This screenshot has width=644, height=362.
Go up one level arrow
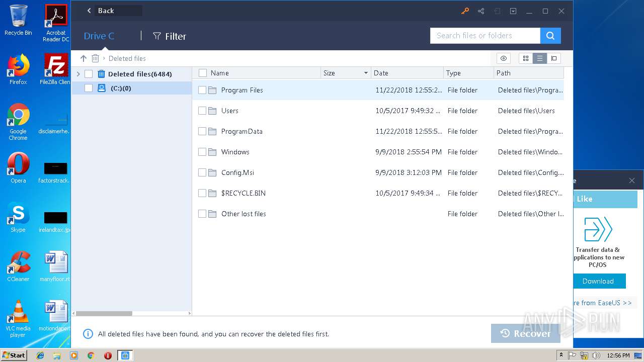pyautogui.click(x=84, y=58)
